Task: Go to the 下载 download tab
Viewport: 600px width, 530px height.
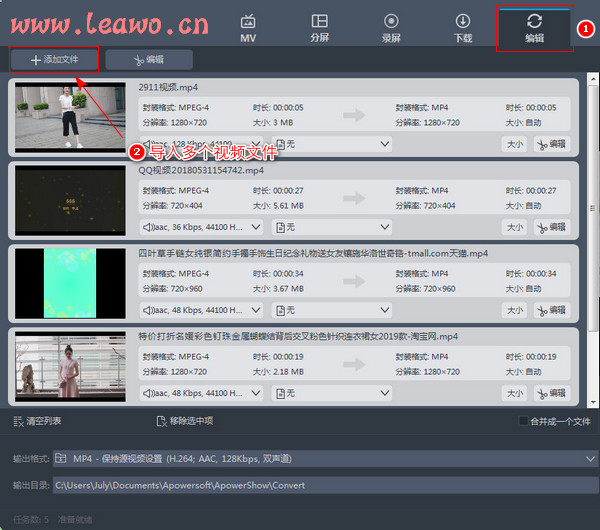Action: [x=463, y=28]
